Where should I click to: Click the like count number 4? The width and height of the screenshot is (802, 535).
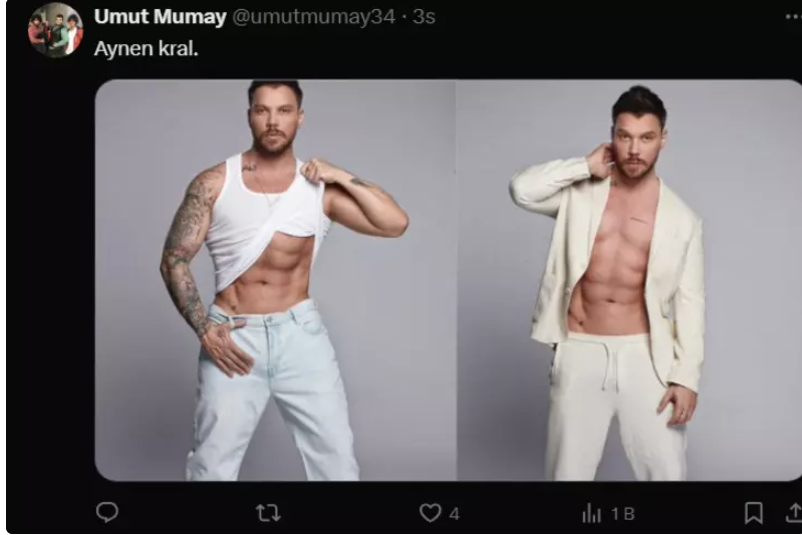click(x=454, y=514)
